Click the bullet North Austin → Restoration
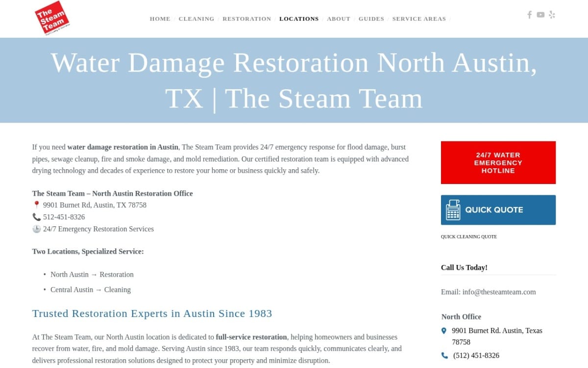Screen dimensions: 588x368 [x=92, y=274]
